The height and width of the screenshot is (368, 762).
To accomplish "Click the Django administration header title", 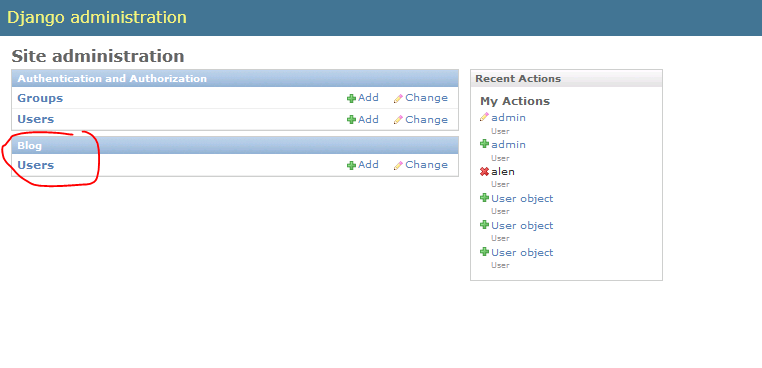I will coord(97,18).
